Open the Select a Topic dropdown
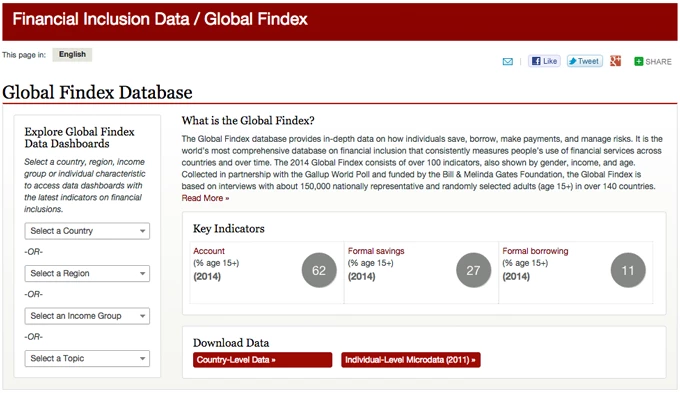 coord(87,358)
